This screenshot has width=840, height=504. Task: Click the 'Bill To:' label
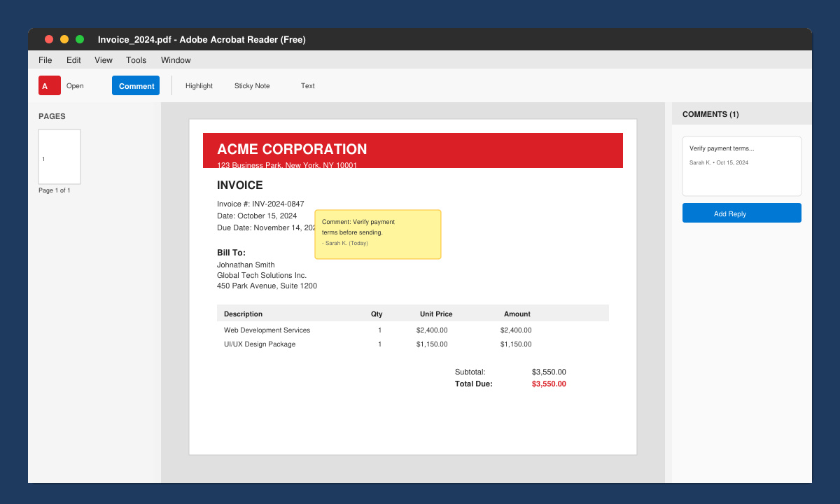click(x=231, y=253)
